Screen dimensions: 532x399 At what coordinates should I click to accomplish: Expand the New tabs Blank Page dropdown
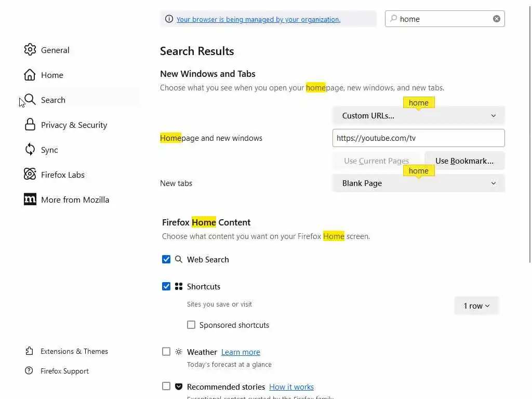(418, 183)
